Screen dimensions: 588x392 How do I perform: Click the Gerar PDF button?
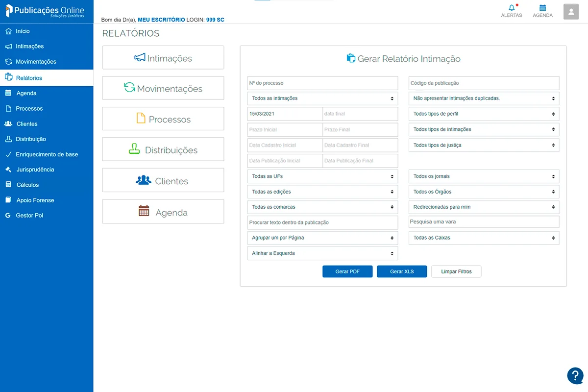(347, 271)
